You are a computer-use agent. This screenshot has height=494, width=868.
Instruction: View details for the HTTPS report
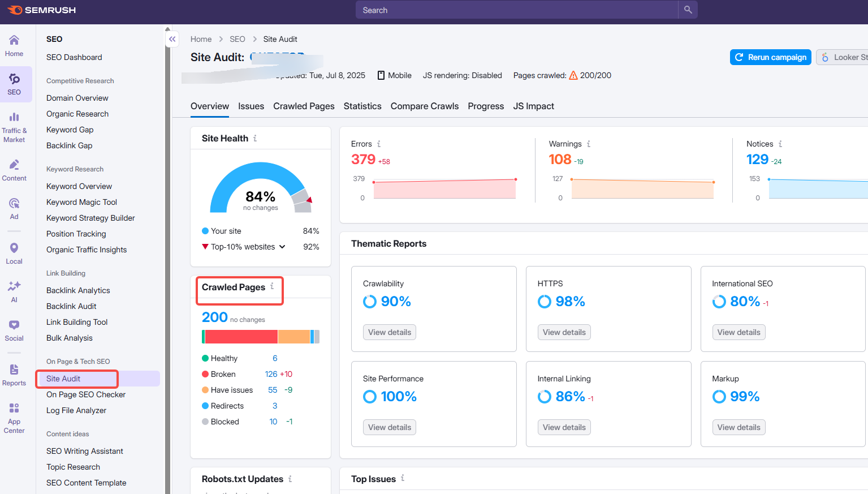(564, 332)
